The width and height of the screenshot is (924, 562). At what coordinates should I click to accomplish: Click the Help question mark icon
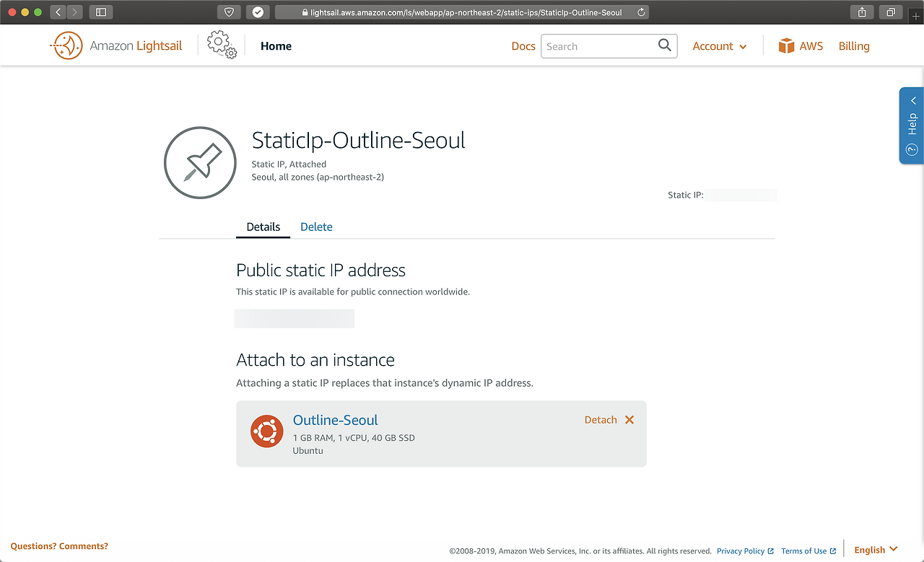click(912, 150)
